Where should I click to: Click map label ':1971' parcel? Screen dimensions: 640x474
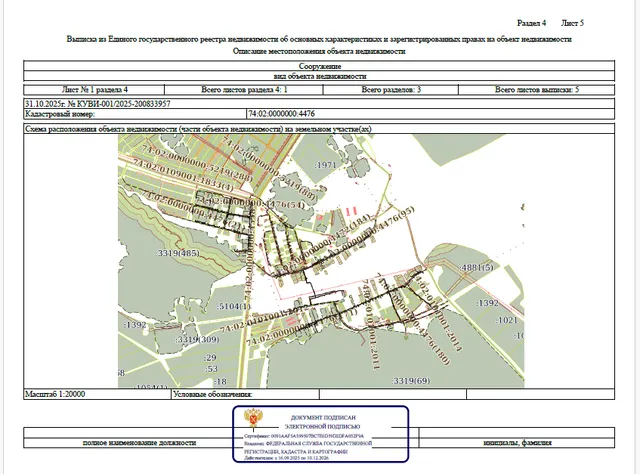point(326,165)
